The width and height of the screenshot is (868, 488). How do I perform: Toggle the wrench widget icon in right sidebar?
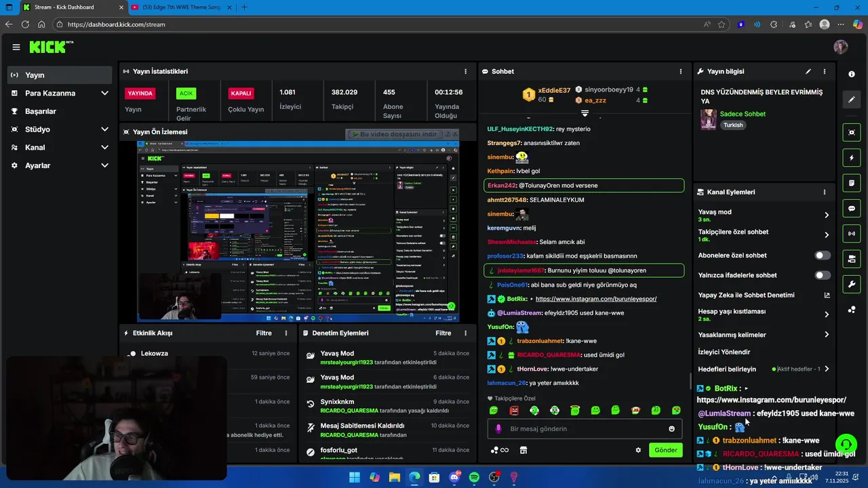point(852,284)
